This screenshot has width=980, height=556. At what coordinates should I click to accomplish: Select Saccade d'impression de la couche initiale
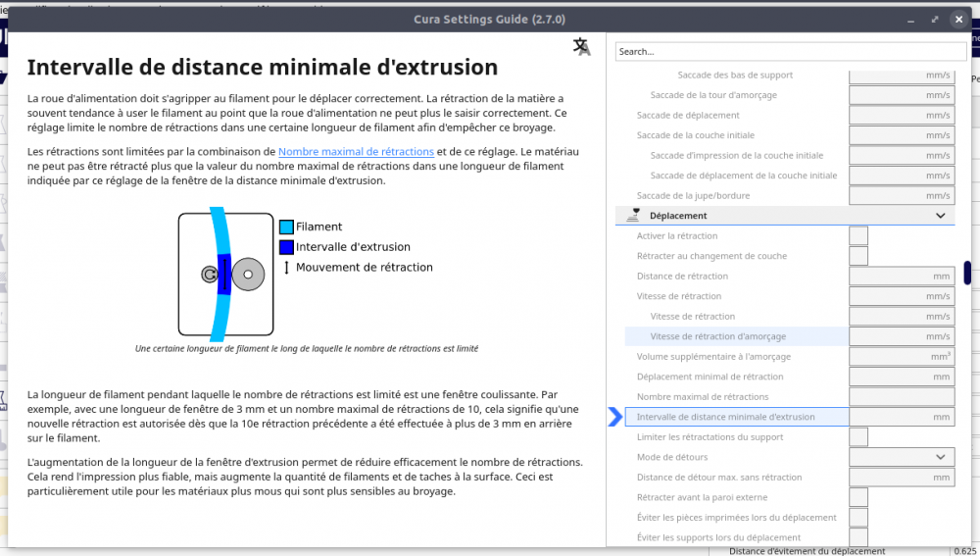[x=736, y=155]
